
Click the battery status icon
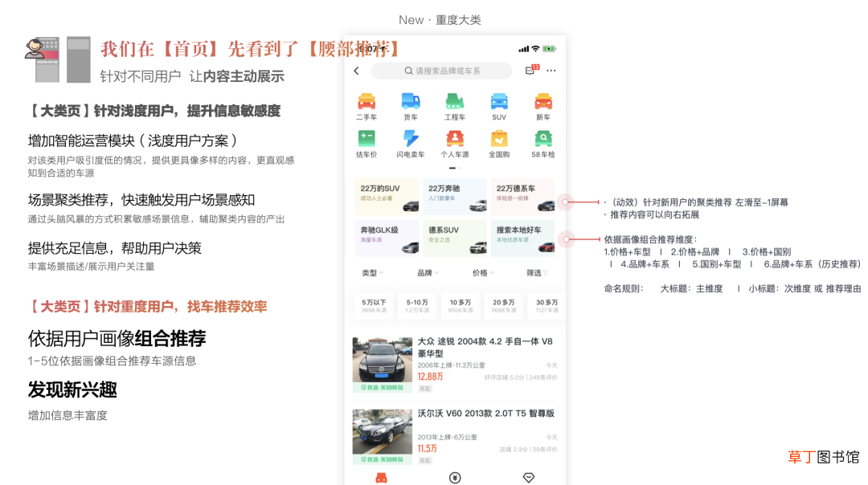click(549, 49)
